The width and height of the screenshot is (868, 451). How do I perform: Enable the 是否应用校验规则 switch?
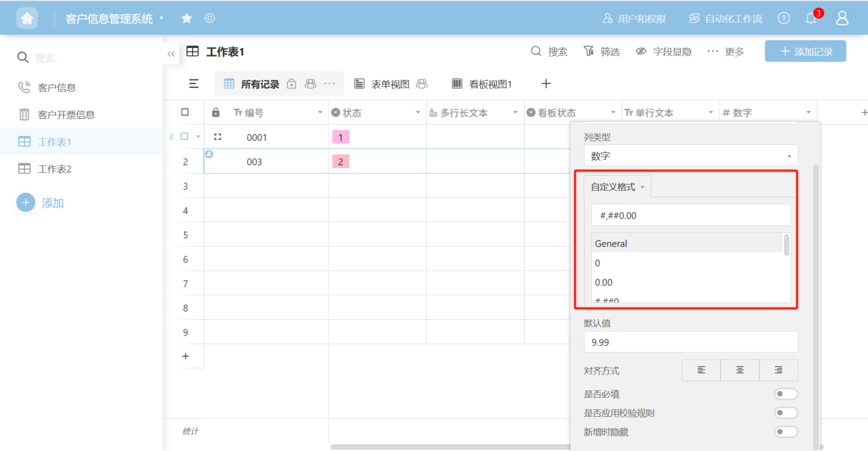786,413
